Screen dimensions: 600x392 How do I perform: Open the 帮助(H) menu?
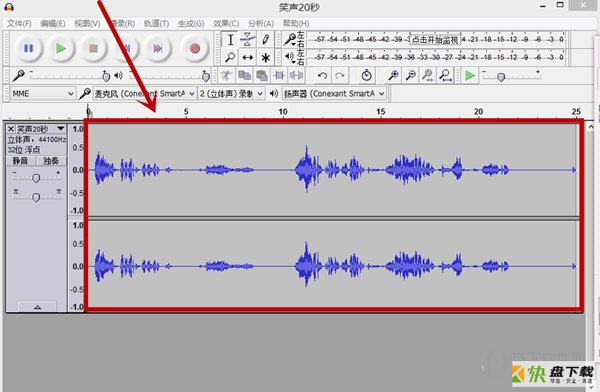pos(296,24)
